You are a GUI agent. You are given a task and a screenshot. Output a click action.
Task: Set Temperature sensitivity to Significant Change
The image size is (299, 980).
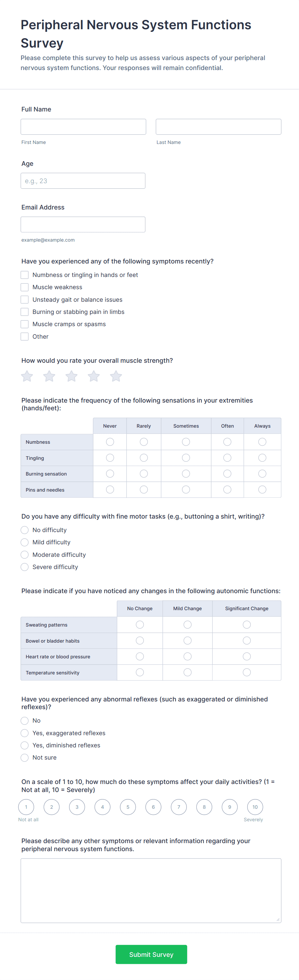(x=247, y=672)
